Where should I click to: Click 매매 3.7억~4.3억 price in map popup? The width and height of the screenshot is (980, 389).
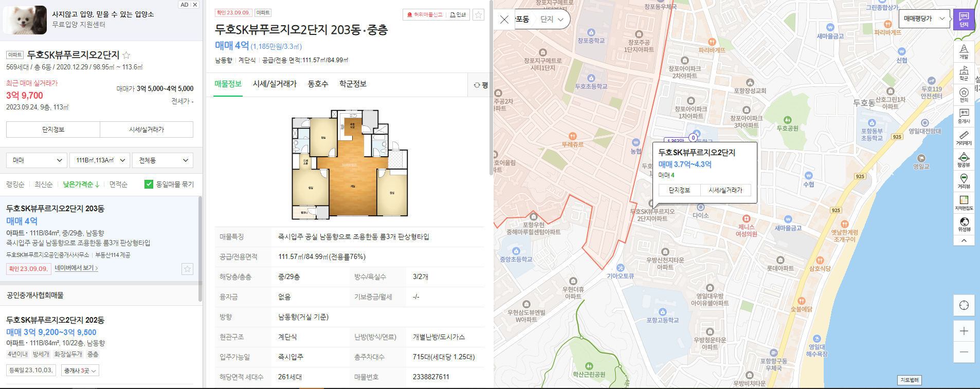(x=685, y=164)
